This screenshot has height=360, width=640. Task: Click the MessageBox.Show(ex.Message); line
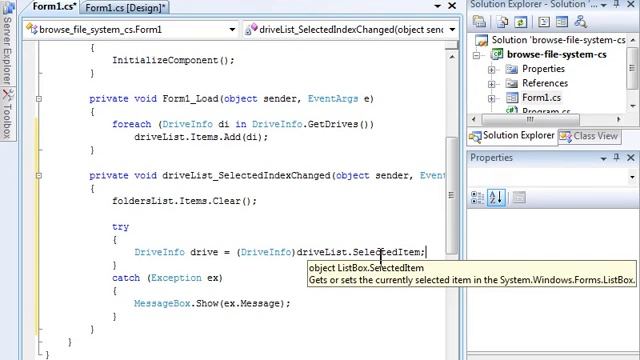click(x=212, y=304)
